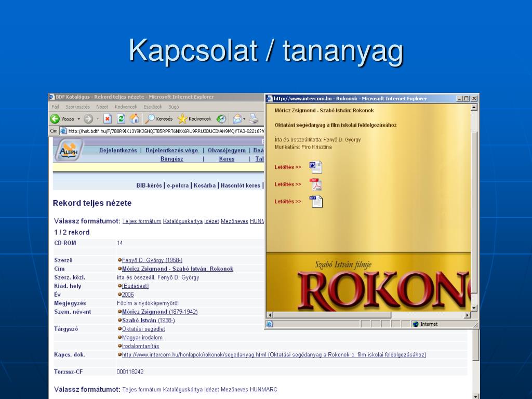This screenshot has width=532, height=399.
Task: Click the bullet icon beside [Budapest]
Action: pos(120,286)
